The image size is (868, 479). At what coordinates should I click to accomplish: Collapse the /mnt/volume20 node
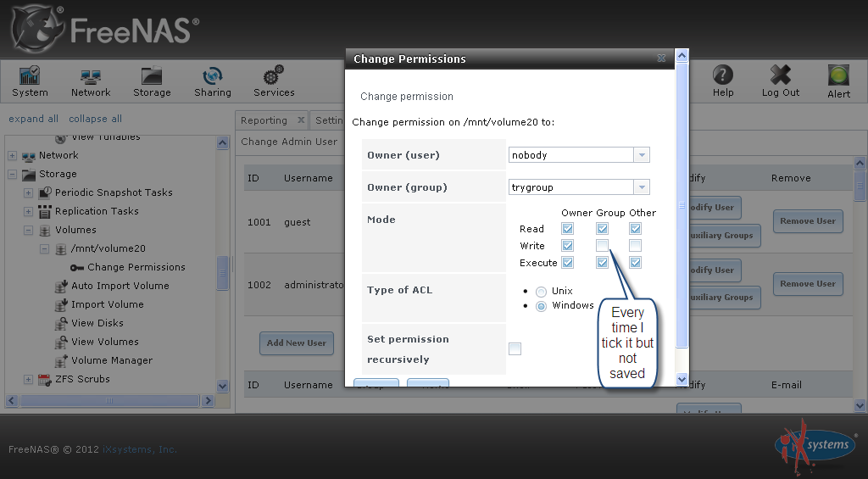(44, 249)
